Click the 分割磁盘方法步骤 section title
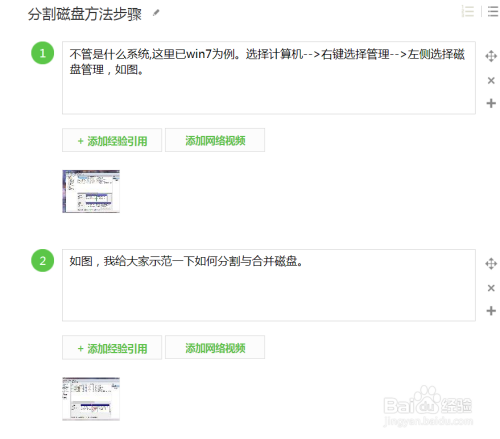Viewport: 500px width, 439px height. pos(85,14)
